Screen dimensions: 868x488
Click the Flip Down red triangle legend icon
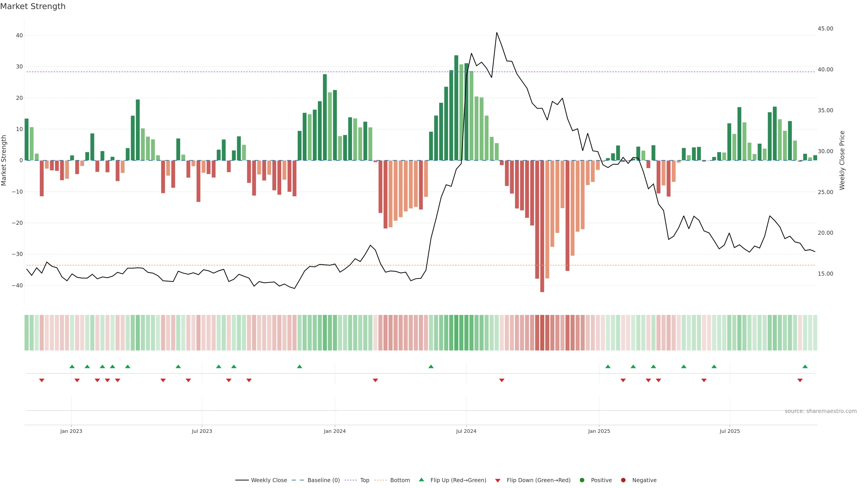click(498, 481)
